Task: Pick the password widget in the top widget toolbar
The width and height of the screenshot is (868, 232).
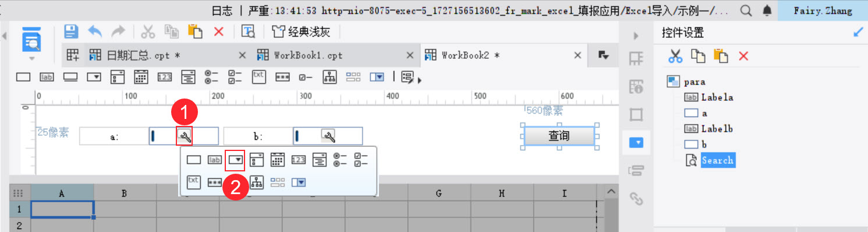Action: pos(282,77)
